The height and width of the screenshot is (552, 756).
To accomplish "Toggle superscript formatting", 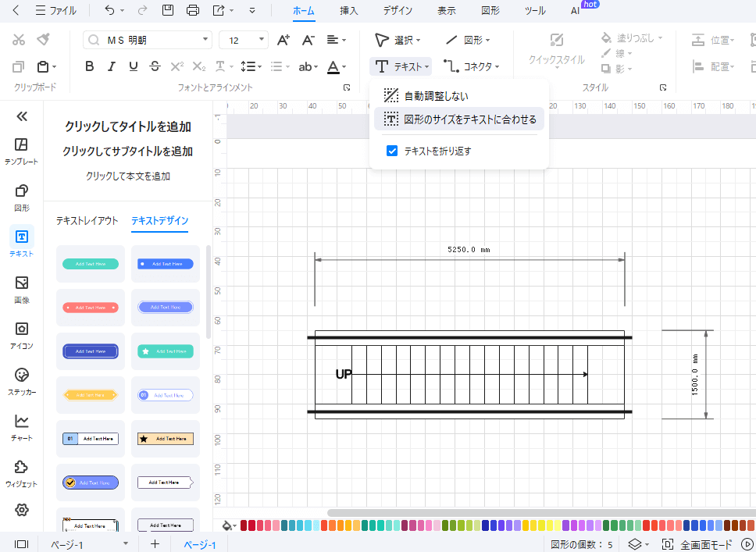I will [177, 66].
